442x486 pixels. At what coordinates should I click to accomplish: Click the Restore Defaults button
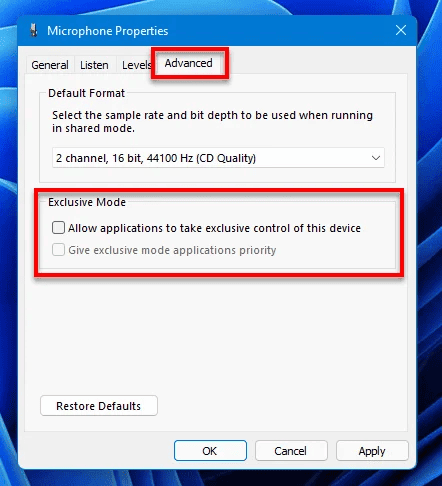click(99, 406)
